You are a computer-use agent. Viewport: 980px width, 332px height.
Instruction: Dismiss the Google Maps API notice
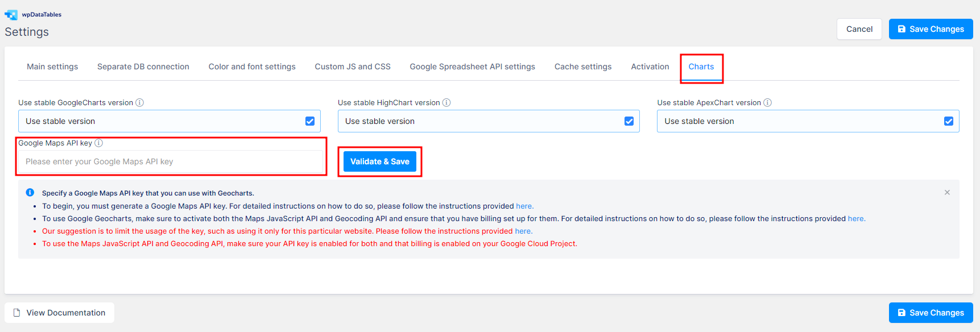pos(947,193)
